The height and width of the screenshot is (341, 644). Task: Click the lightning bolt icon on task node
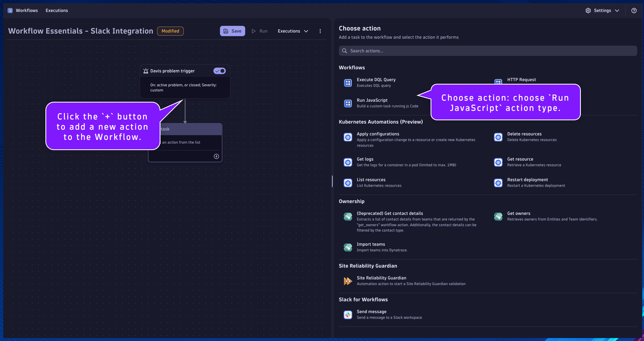pos(216,156)
